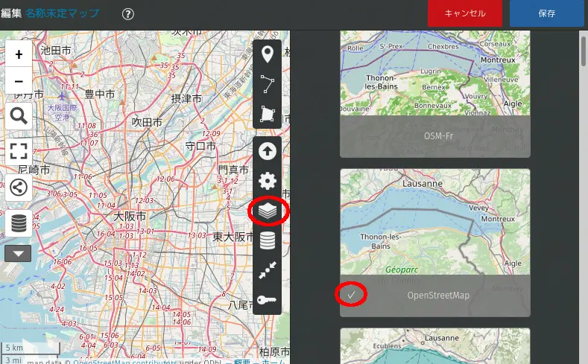Open manage layers database icon in edit toolbar
588x364 pixels.
(268, 240)
